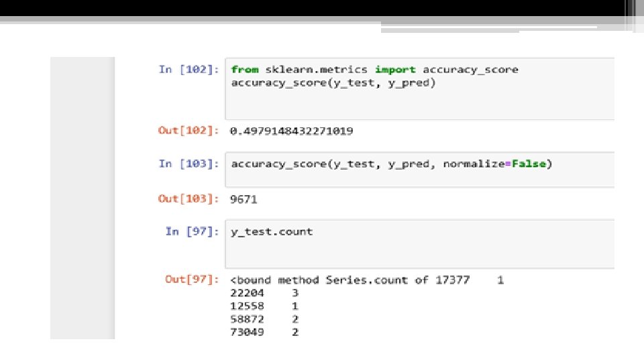Click the bound method Series.count output line
Image resolution: width=644 pixels, height=362 pixels.
click(367, 280)
